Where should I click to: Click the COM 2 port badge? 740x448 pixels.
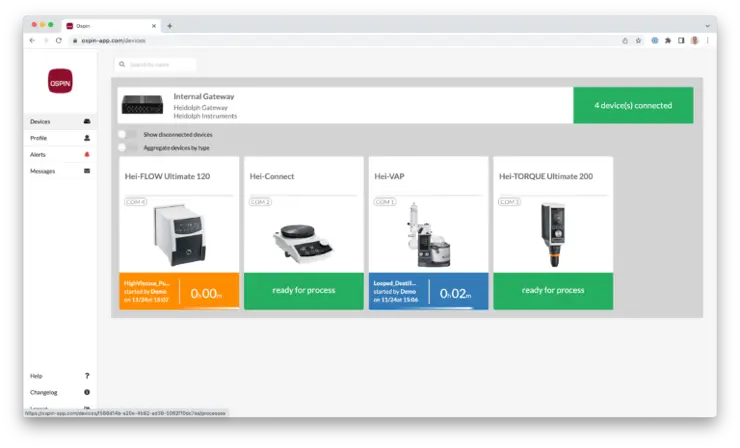click(x=260, y=202)
